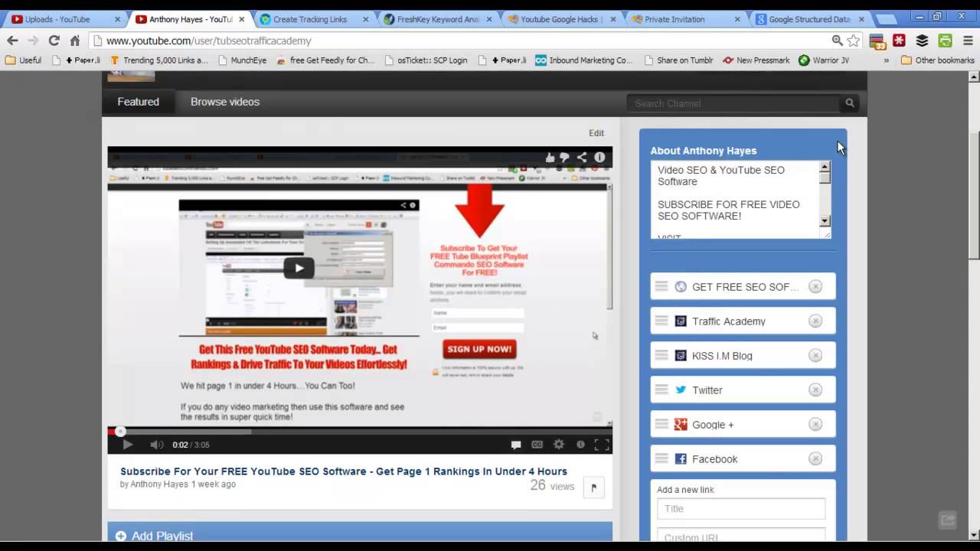Click the drag handle of GET FREE SEO SOF... link

pos(661,286)
